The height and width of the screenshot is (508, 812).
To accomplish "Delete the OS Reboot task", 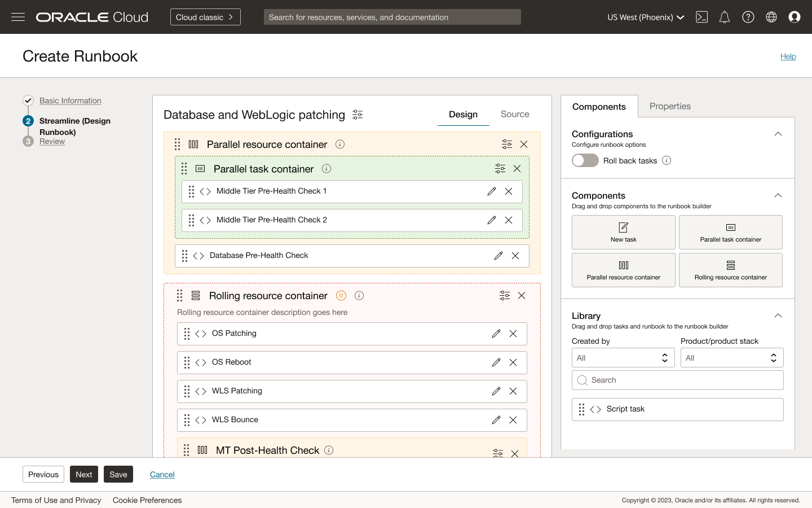I will coord(513,362).
